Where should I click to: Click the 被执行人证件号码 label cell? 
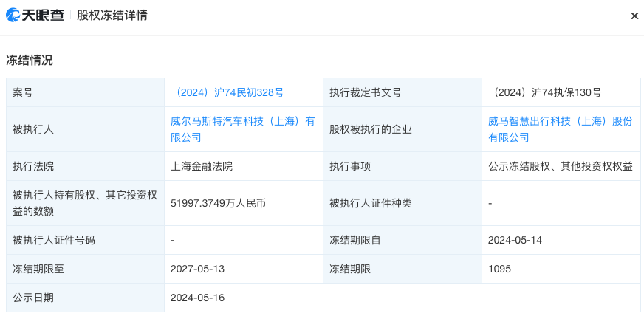86,240
